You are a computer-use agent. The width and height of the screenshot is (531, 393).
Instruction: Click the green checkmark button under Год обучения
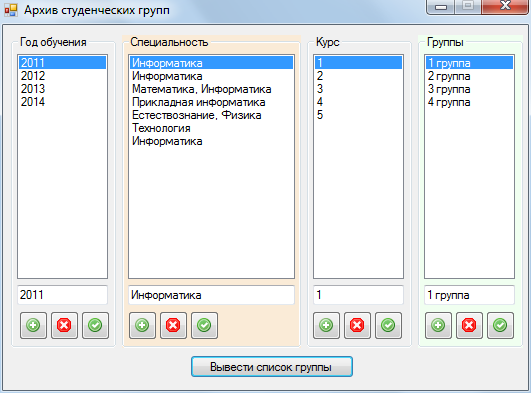(x=95, y=326)
